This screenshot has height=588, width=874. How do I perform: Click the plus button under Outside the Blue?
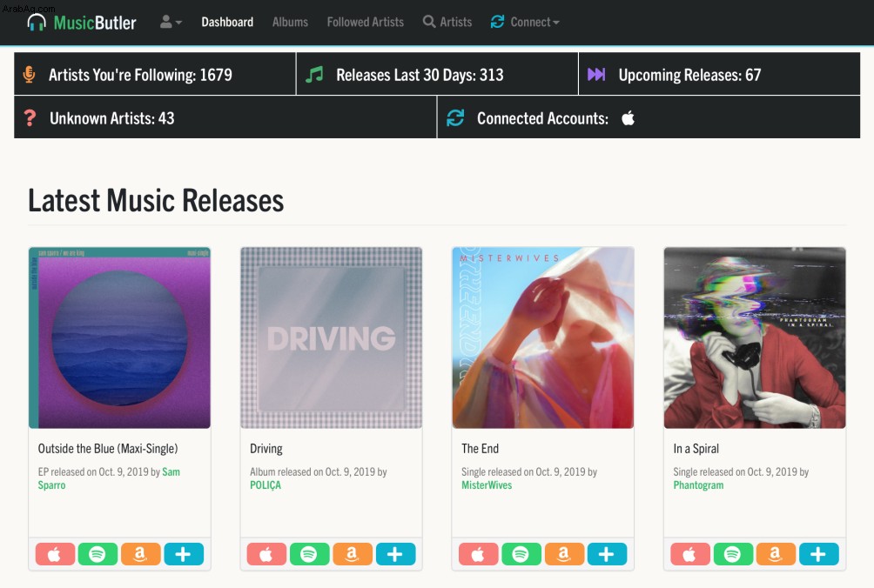click(184, 554)
